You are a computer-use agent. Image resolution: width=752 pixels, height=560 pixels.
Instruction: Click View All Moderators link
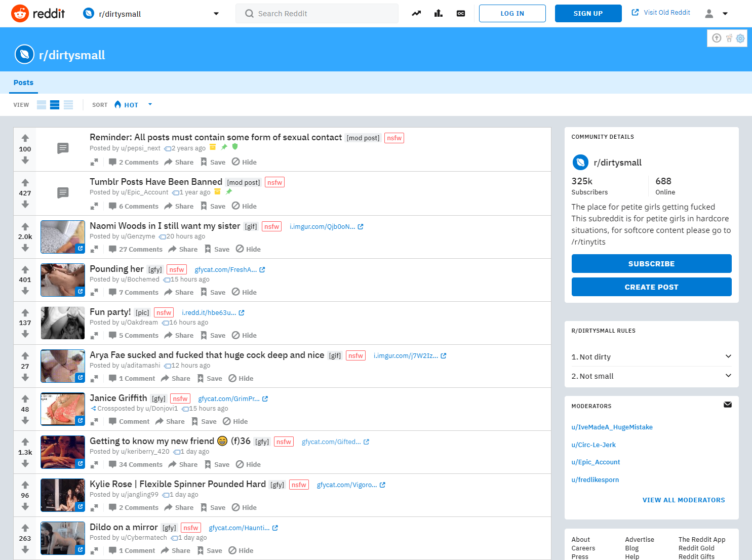pyautogui.click(x=684, y=500)
